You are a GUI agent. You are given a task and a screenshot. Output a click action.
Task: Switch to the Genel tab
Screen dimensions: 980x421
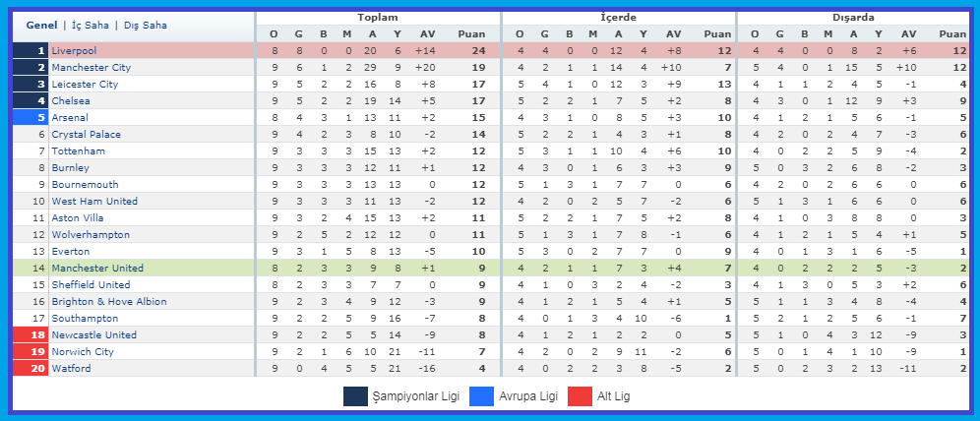point(42,26)
